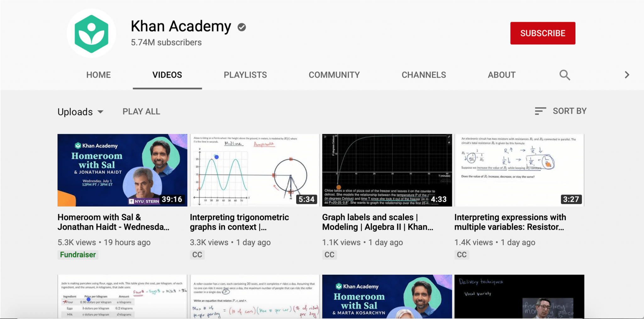Open the SORT BY filter icon
Viewport: 644px width, 319px height.
click(x=540, y=111)
